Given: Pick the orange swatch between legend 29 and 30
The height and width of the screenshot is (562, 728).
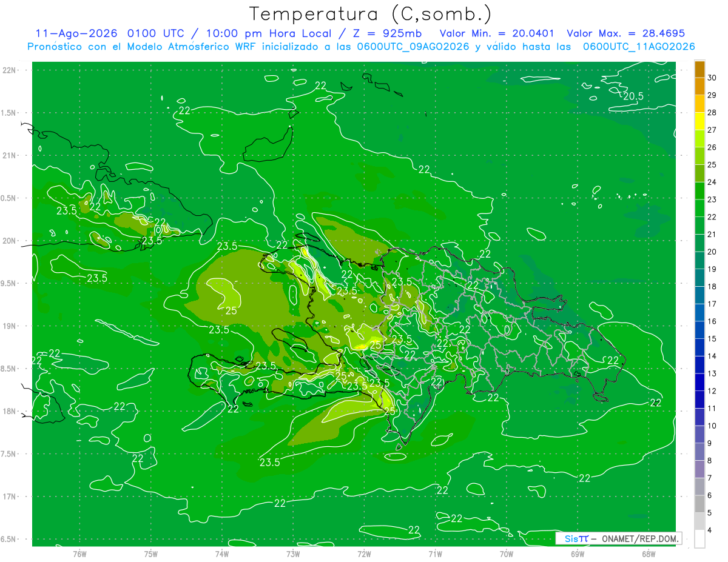Looking at the screenshot, I should (x=699, y=86).
